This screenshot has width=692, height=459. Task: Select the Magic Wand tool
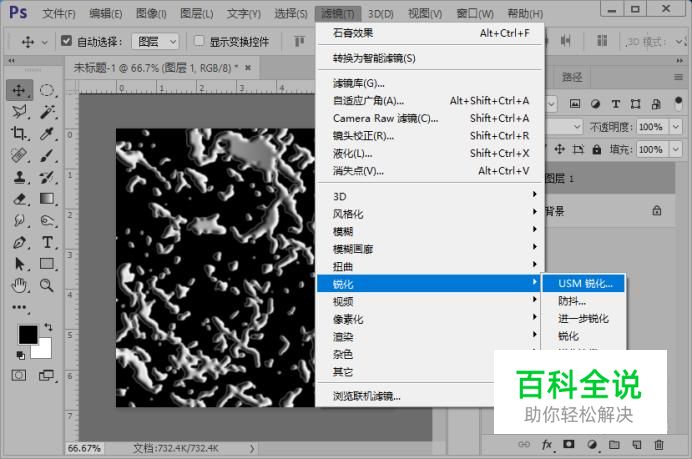click(47, 112)
